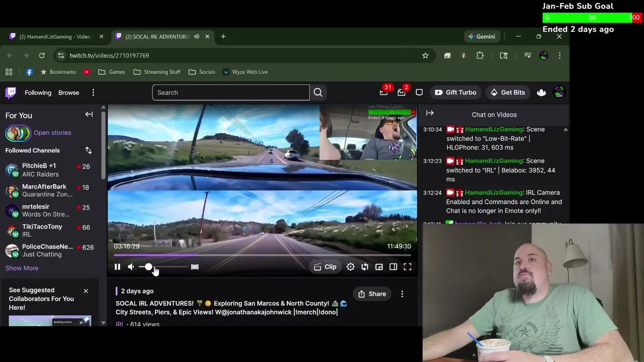644x362 pixels.
Task: Open video player settings gear
Action: pos(351,267)
